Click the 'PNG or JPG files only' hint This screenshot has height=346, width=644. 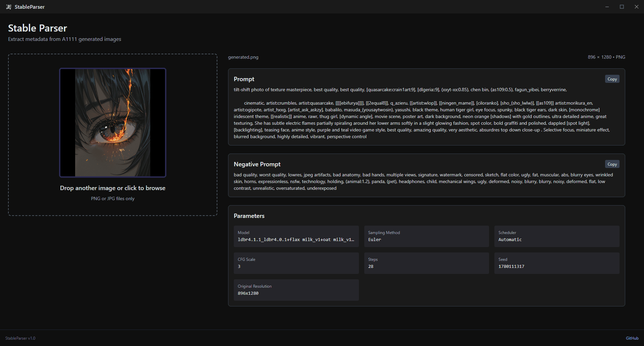[113, 199]
